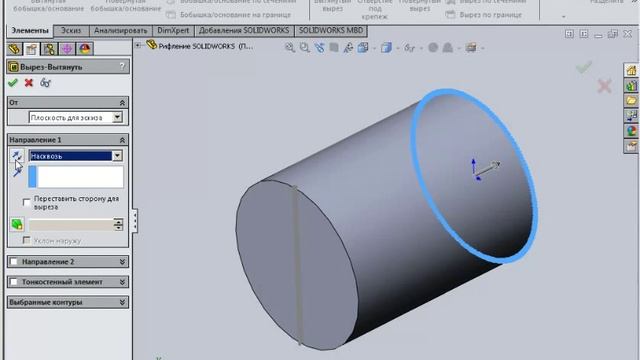Viewport: 640px width, 360px height.
Task: Click Apply Scene icon in view toolbar
Action: pyautogui.click(x=448, y=48)
